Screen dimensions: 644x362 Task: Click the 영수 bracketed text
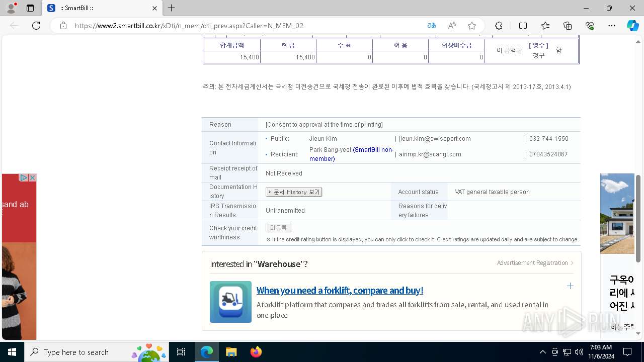(x=538, y=46)
